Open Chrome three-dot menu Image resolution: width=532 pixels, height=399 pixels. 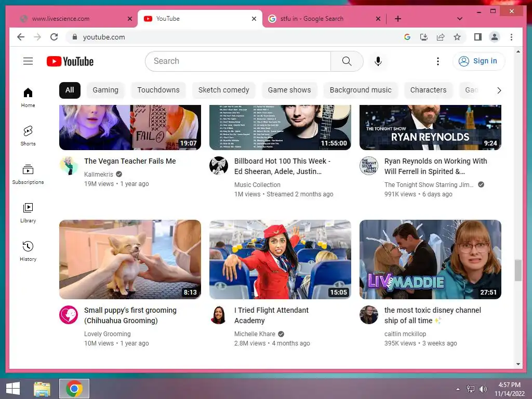[511, 37]
